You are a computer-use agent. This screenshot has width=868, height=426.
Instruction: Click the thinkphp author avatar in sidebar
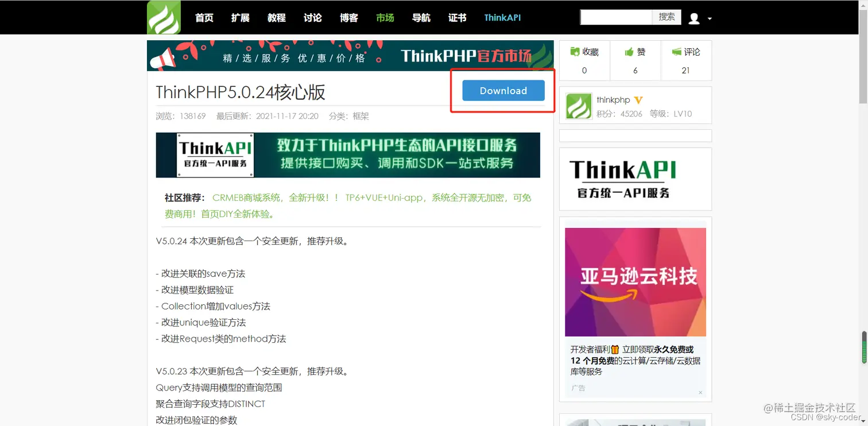tap(578, 106)
